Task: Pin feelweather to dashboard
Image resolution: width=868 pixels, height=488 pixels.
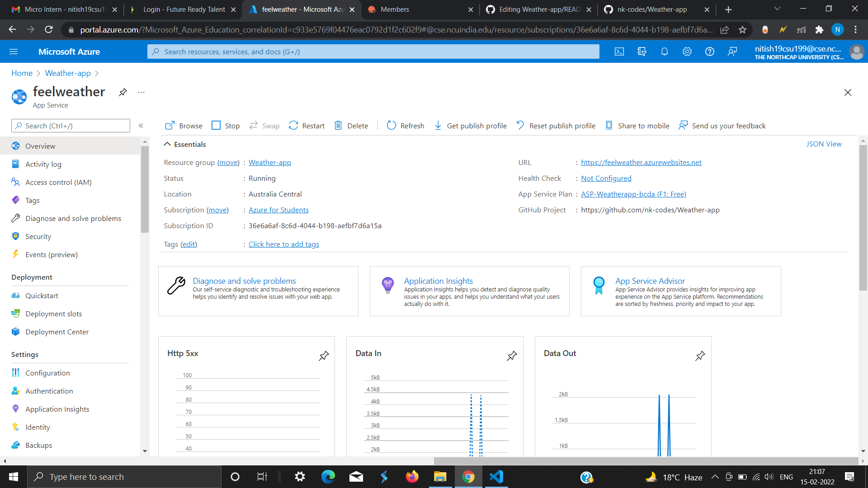Action: coord(123,92)
